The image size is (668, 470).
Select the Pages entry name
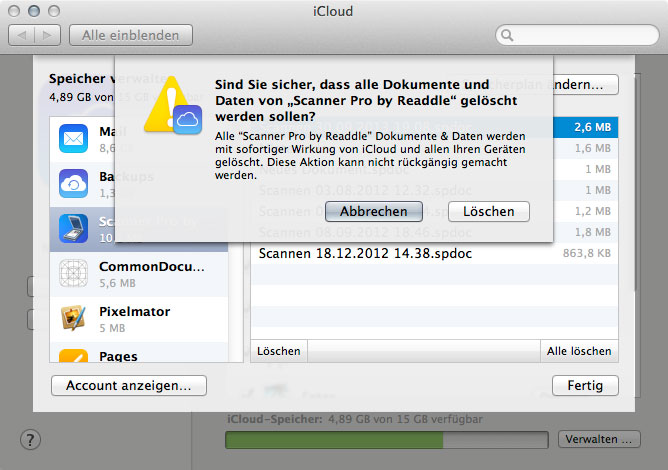click(x=118, y=356)
